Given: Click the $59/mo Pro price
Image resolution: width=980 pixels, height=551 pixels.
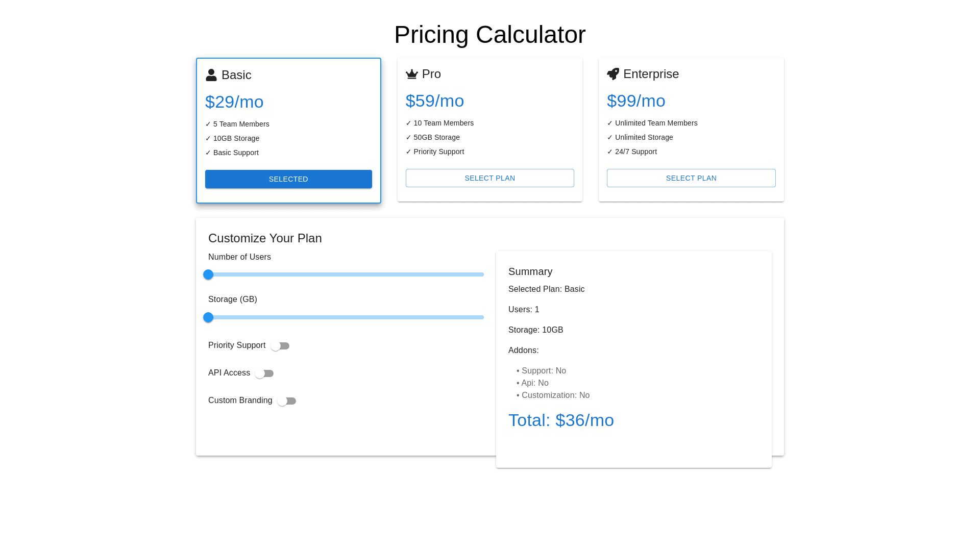Looking at the screenshot, I should click(x=435, y=101).
